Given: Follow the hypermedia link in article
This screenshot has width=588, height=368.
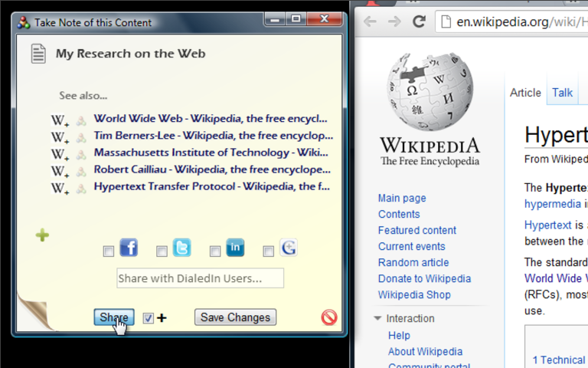Looking at the screenshot, I should click(552, 204).
